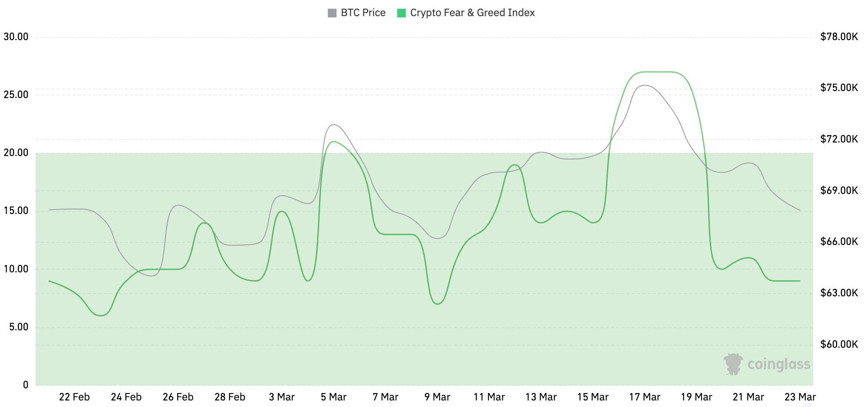
Task: Select the 17 Mar date label
Action: tap(644, 397)
